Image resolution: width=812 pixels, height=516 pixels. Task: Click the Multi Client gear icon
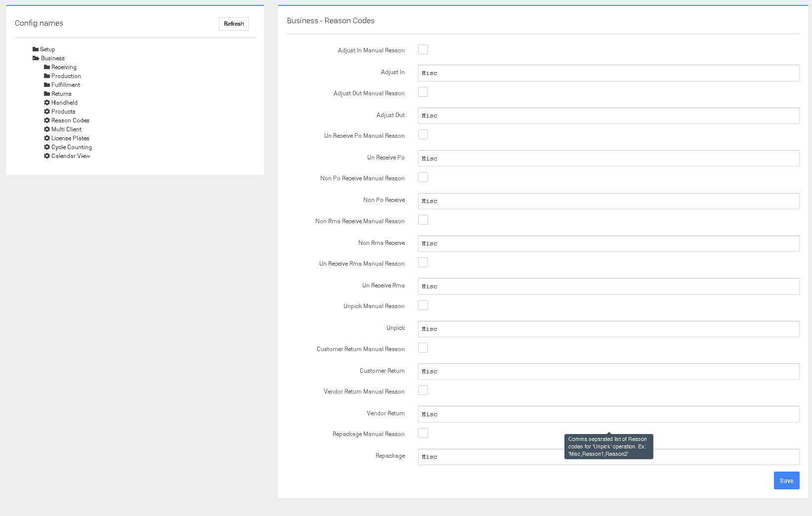click(47, 129)
